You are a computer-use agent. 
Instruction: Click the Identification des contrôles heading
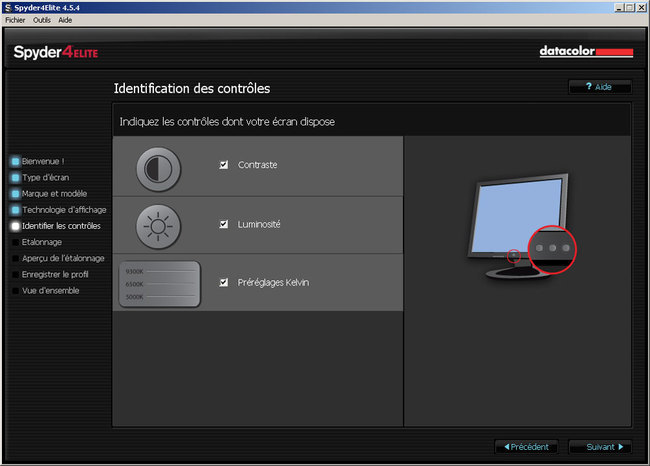pos(192,88)
